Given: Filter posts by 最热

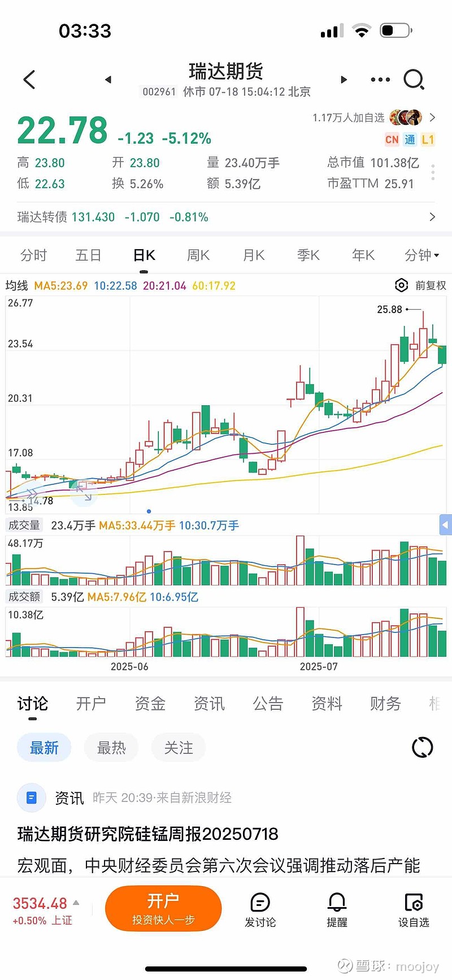Looking at the screenshot, I should click(x=111, y=748).
